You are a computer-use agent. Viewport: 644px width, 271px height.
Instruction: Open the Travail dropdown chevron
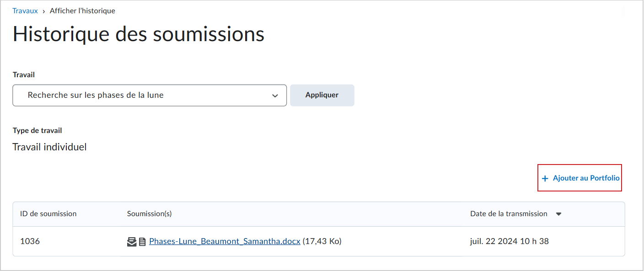point(275,96)
